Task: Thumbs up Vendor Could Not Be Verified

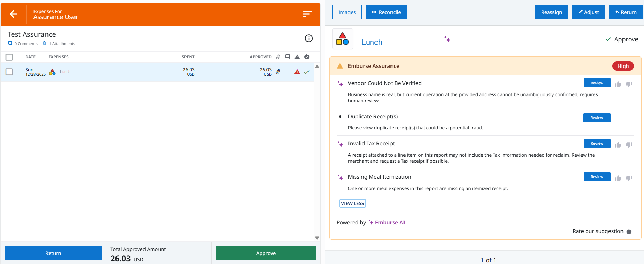Action: pyautogui.click(x=618, y=84)
